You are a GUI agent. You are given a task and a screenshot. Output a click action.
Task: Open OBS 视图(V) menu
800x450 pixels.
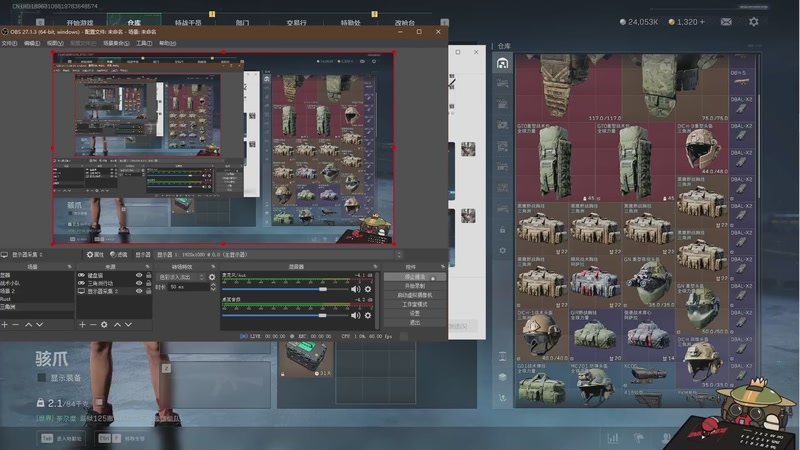pos(55,43)
